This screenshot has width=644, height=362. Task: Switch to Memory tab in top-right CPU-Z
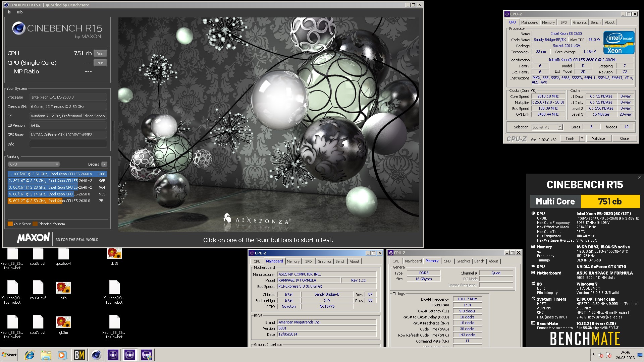pos(548,22)
